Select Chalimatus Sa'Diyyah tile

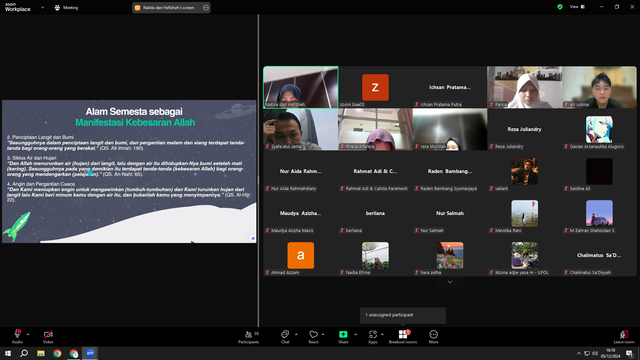click(x=599, y=255)
